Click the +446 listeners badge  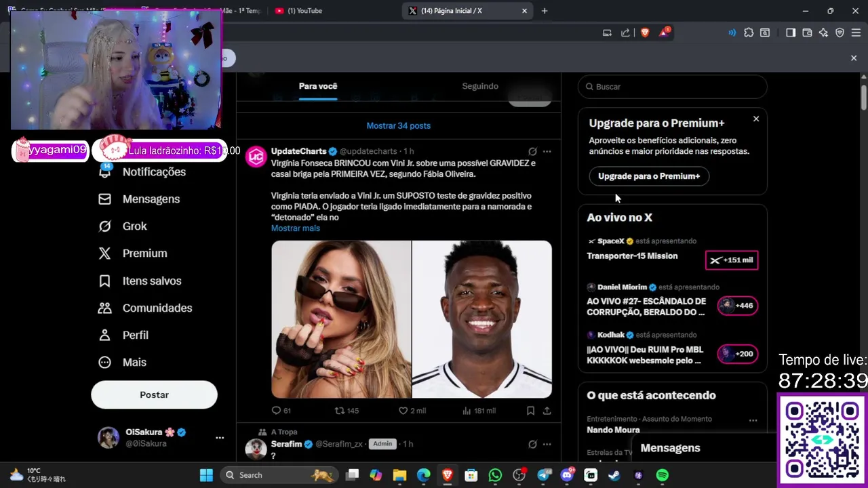(x=737, y=306)
